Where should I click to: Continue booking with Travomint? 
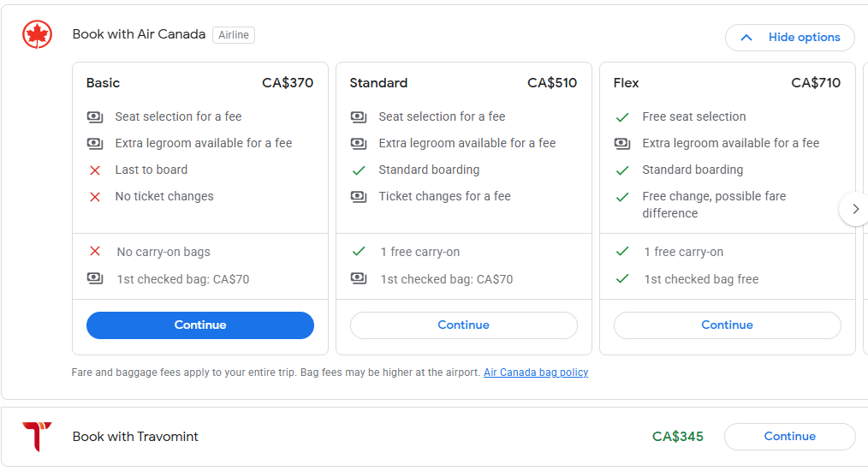tap(789, 437)
